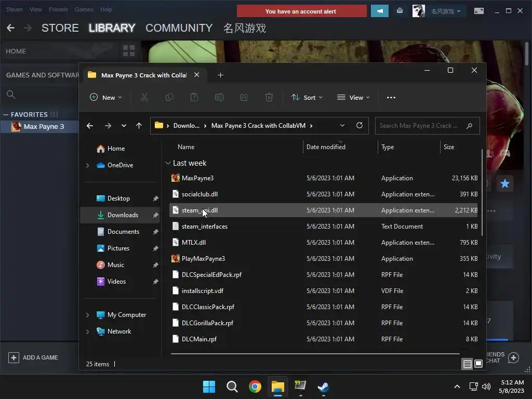The width and height of the screenshot is (532, 399).
Task: Click Steam library HOME button
Action: click(16, 51)
